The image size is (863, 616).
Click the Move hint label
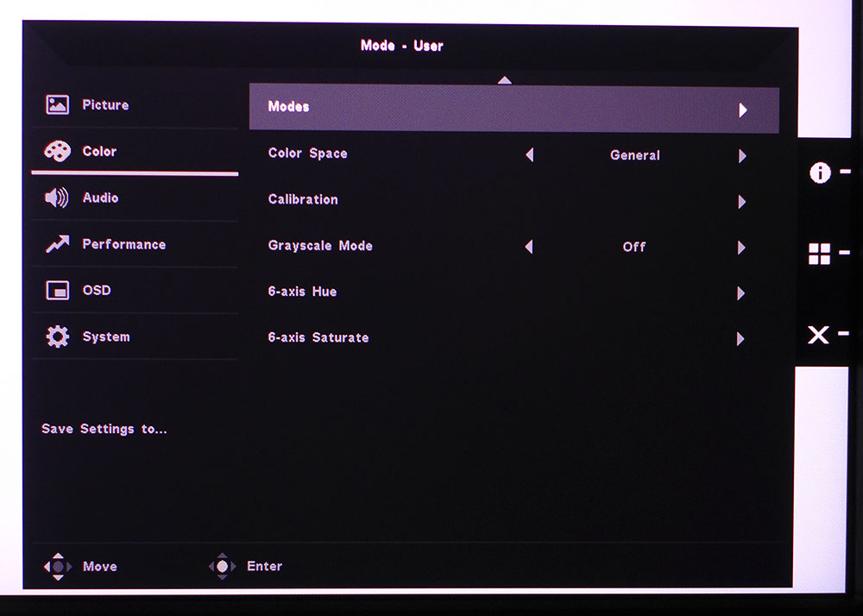coord(99,567)
